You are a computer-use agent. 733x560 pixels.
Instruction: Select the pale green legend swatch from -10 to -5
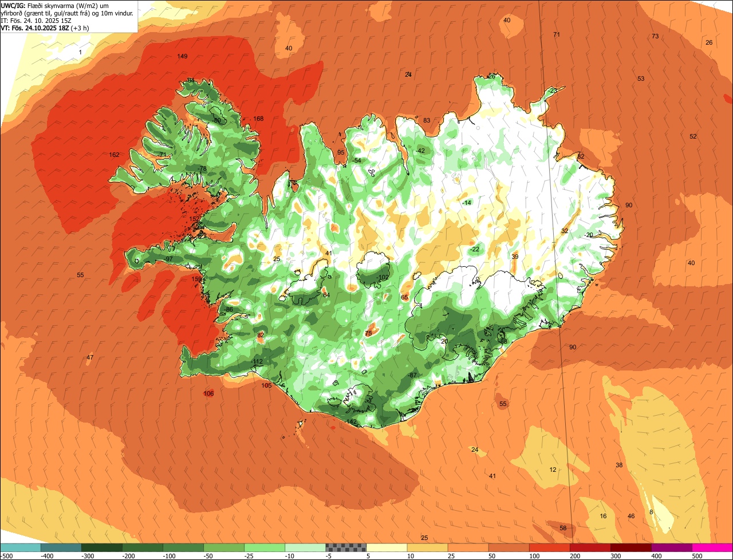click(305, 547)
